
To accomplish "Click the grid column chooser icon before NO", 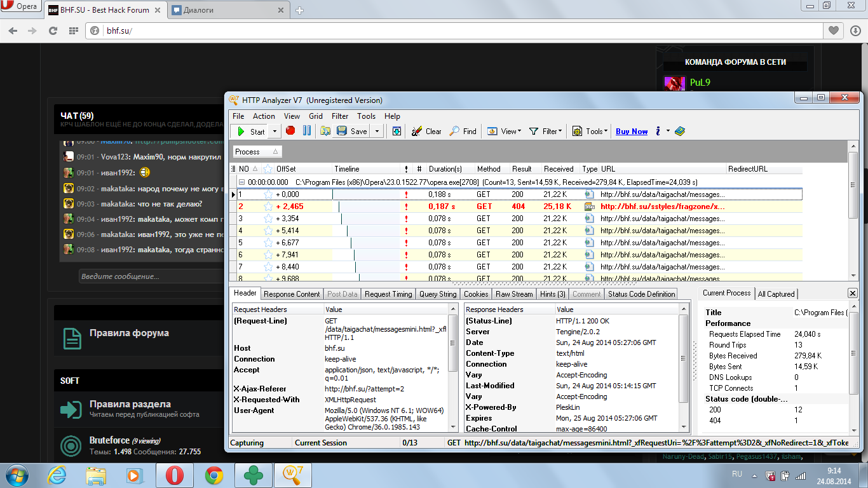I will (x=233, y=169).
